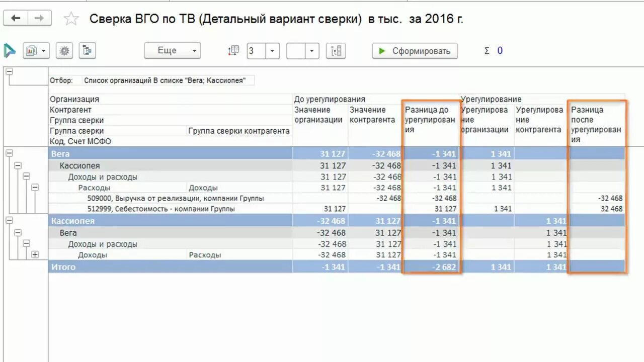Open the report variants selection icon
The height and width of the screenshot is (362, 644).
(x=35, y=50)
